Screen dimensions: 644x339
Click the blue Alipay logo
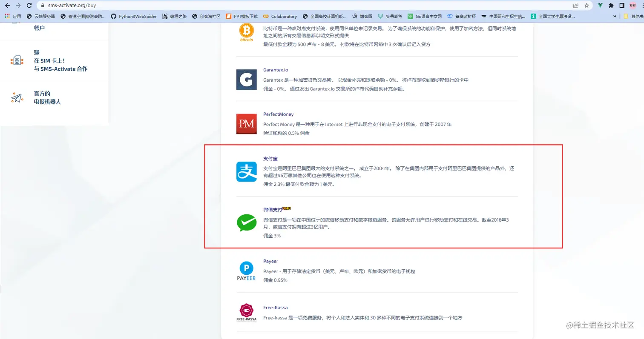point(246,172)
